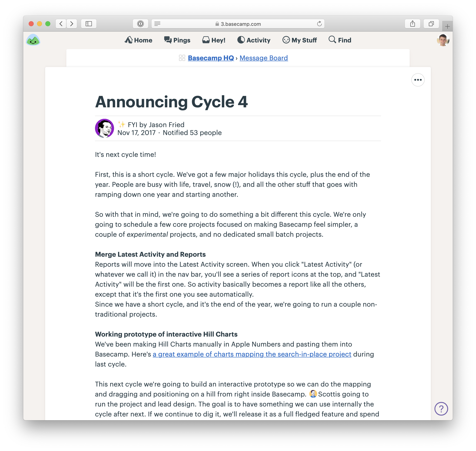Expand the My Stuff menu
This screenshot has height=451, width=476.
coord(300,40)
